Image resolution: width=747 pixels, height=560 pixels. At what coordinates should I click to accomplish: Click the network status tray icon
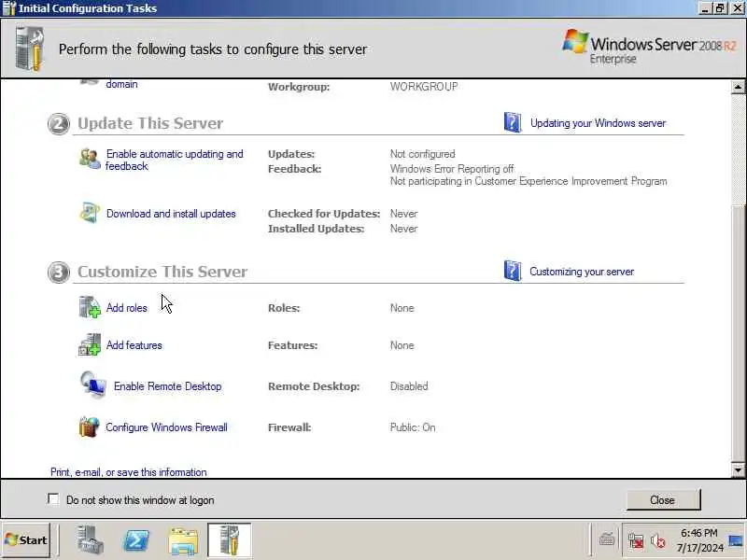point(636,541)
